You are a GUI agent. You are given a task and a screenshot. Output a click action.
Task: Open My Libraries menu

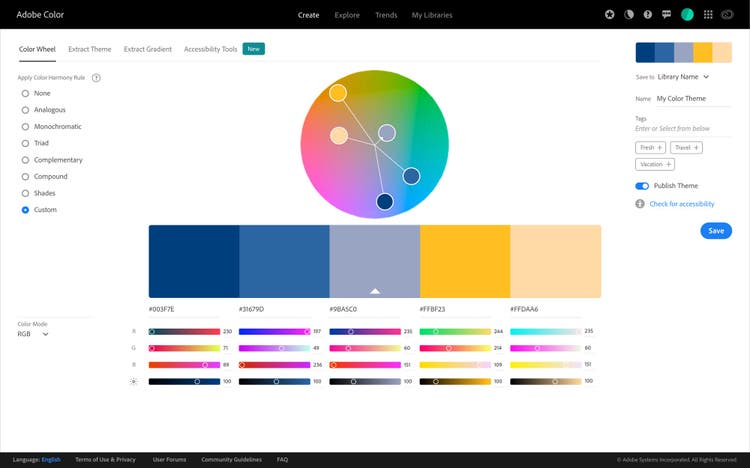[x=432, y=15]
